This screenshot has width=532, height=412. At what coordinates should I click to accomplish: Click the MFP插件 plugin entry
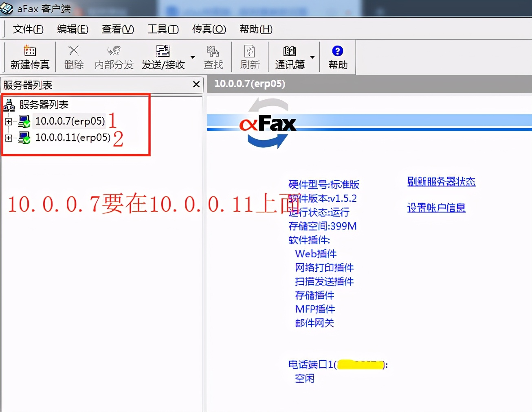coord(315,309)
